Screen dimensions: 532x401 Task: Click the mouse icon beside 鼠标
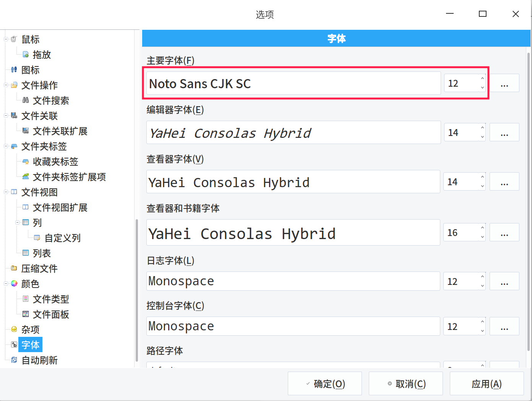[x=14, y=39]
